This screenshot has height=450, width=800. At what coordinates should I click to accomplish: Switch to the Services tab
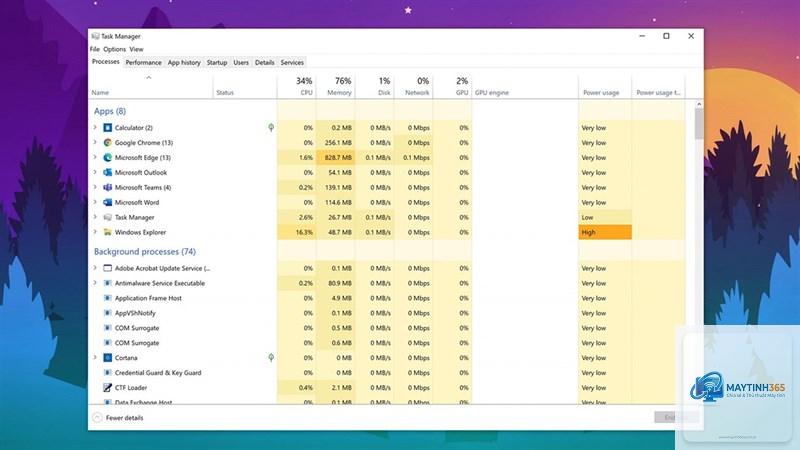pyautogui.click(x=292, y=62)
